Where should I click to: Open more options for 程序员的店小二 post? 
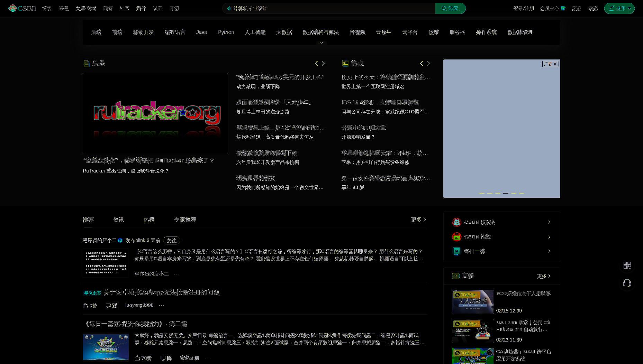[x=177, y=274]
